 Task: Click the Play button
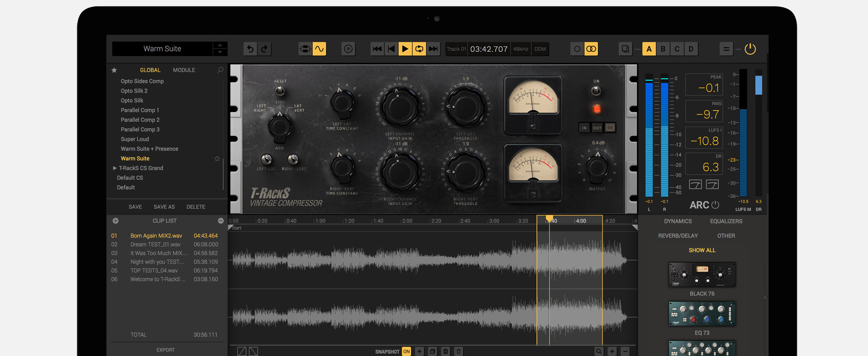click(x=405, y=49)
